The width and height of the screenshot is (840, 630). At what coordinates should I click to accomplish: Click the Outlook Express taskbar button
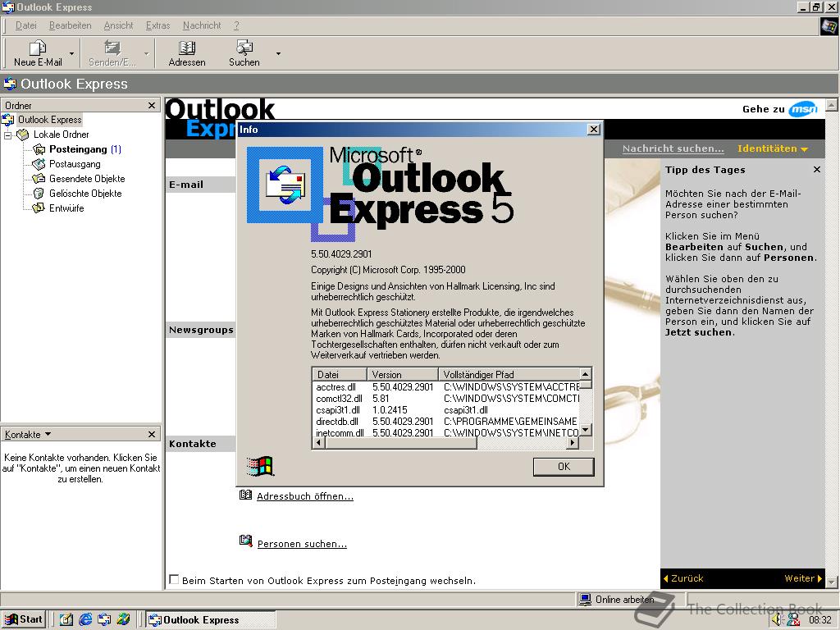pos(211,620)
